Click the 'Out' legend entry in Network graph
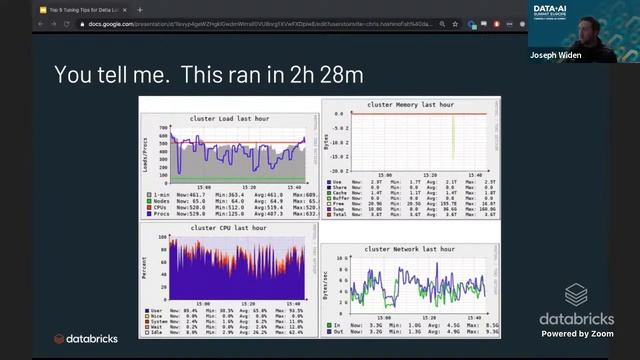Image resolution: width=640 pixels, height=360 pixels. pos(335,332)
